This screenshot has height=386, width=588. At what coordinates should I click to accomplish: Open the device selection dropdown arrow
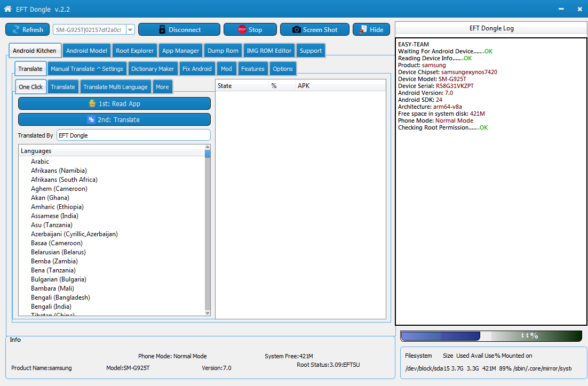[130, 30]
